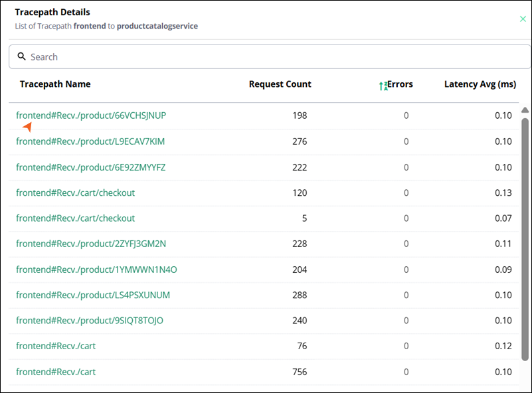Open /cart/checkout tracepath with 120 requests
The width and height of the screenshot is (532, 393).
pos(75,193)
